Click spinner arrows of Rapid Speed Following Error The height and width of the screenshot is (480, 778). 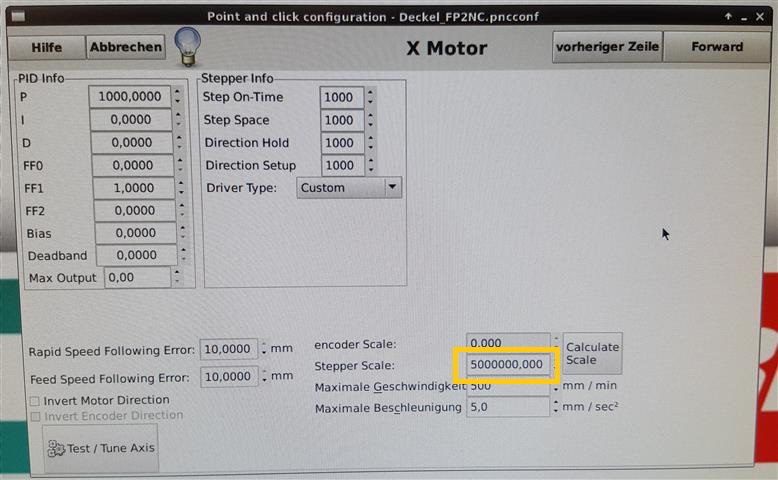click(263, 348)
